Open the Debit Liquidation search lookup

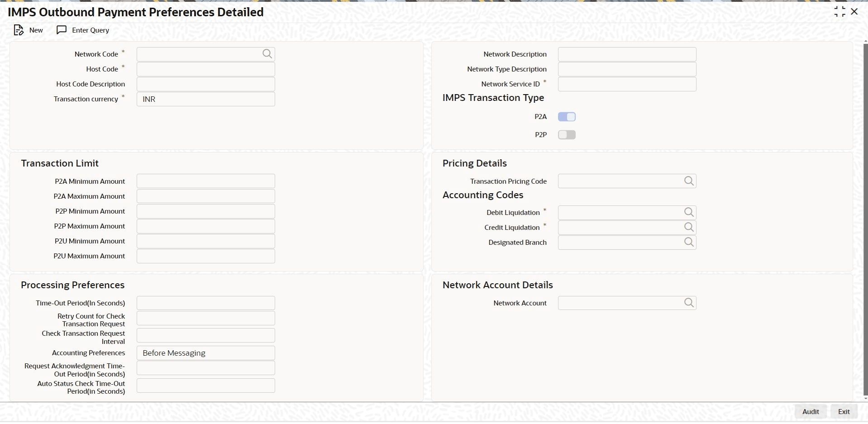click(689, 212)
